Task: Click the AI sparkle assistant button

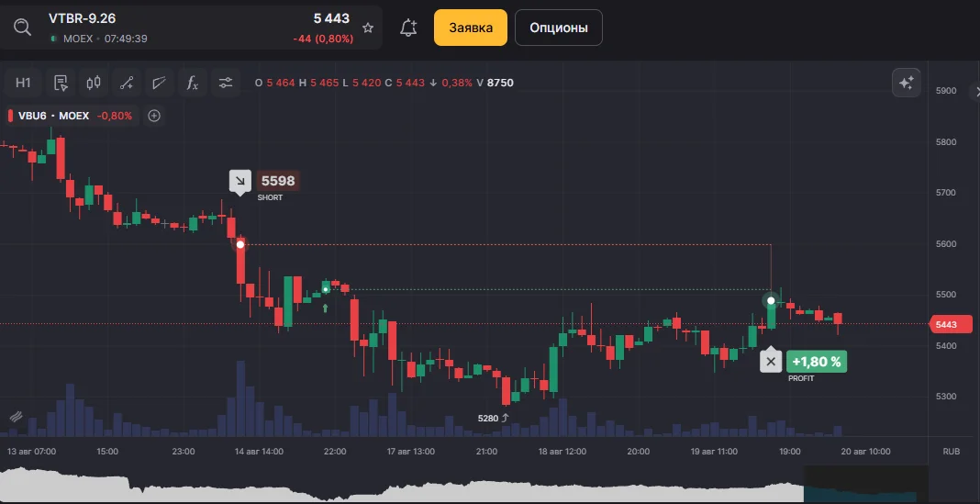Action: click(907, 83)
